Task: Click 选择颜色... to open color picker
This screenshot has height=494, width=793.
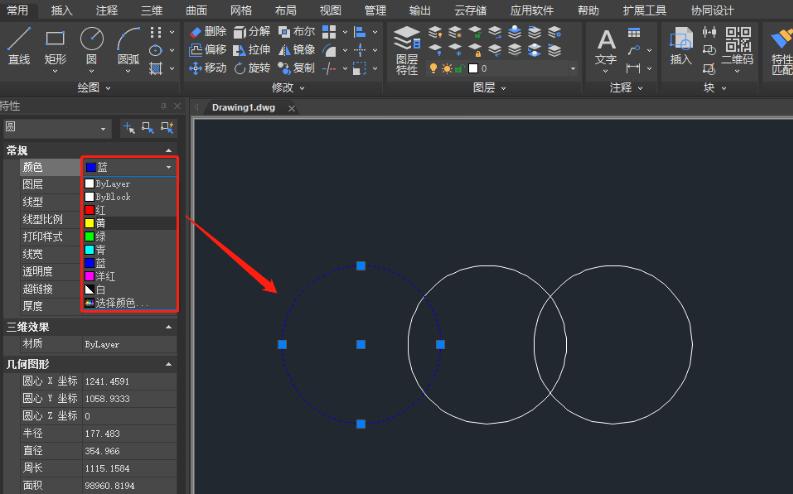Action: [129, 303]
